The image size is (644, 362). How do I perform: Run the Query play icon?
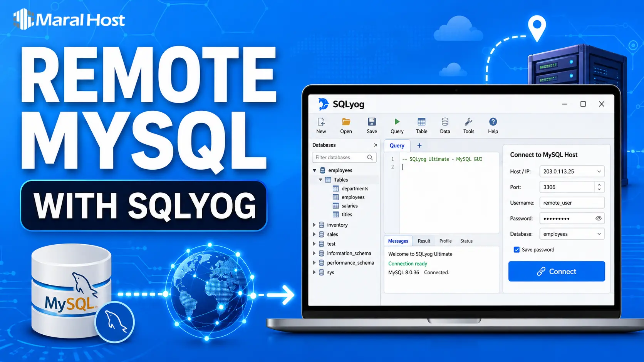pyautogui.click(x=397, y=122)
